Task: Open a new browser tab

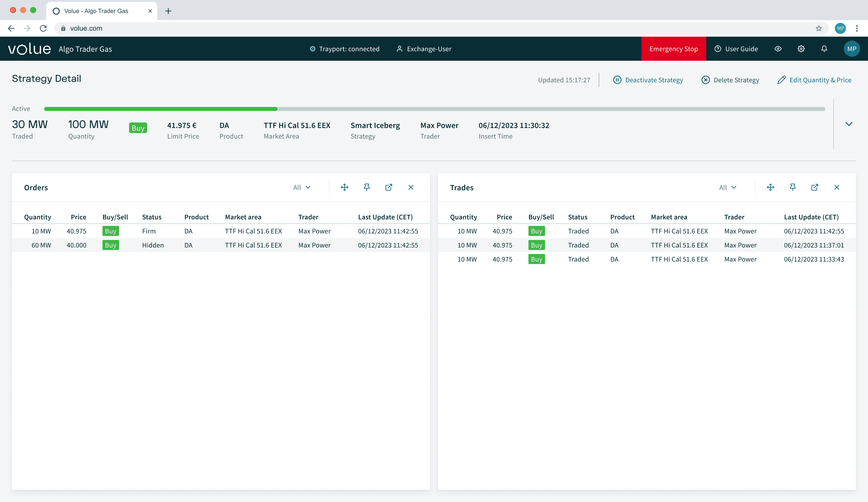Action: click(168, 11)
